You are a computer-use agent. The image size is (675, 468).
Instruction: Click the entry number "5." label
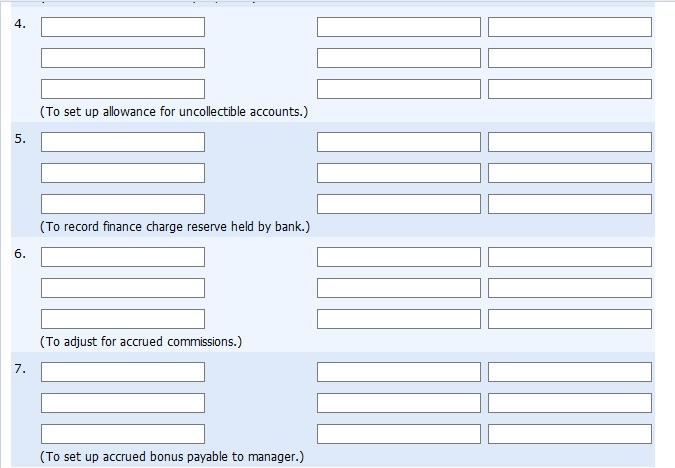(x=20, y=139)
